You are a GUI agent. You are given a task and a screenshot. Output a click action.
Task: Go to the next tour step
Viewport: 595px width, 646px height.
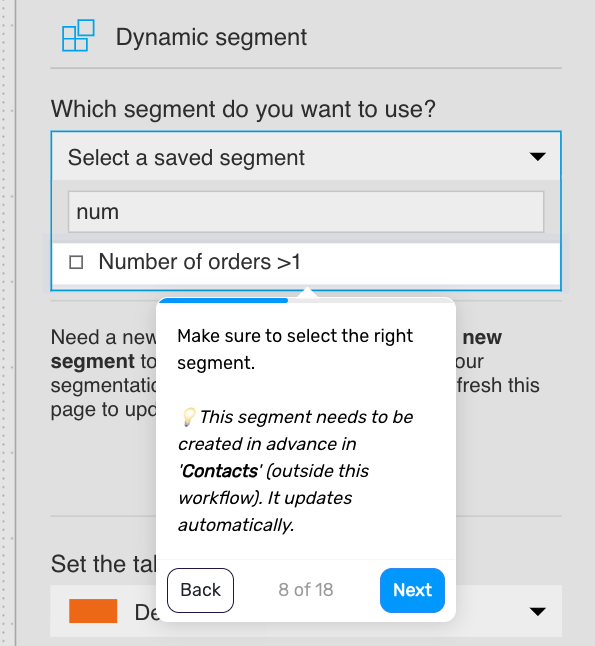(x=412, y=590)
